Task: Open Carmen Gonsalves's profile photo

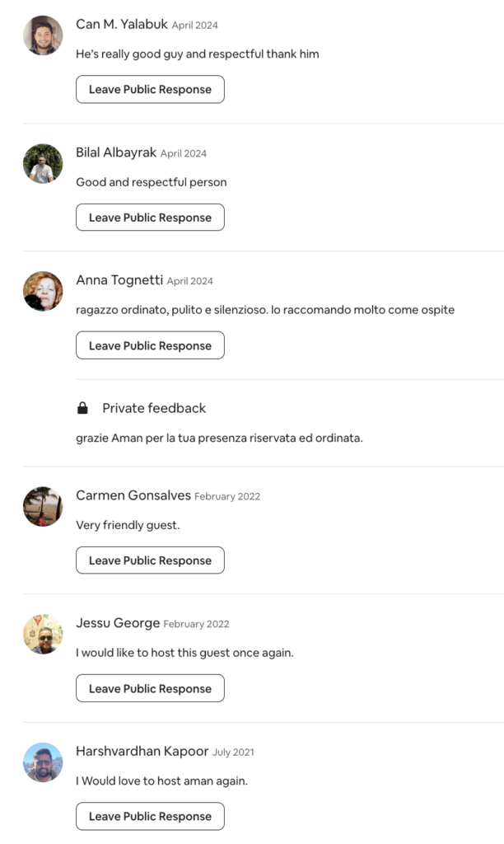Action: pos(43,506)
